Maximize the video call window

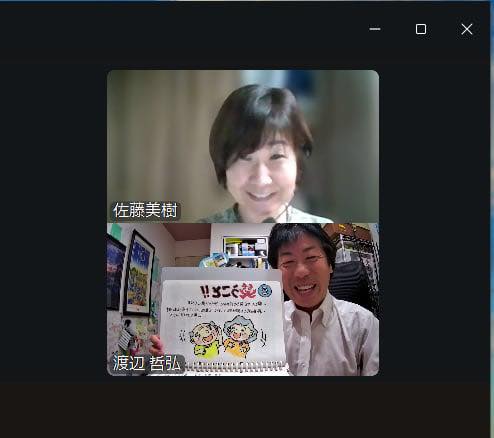click(x=421, y=29)
